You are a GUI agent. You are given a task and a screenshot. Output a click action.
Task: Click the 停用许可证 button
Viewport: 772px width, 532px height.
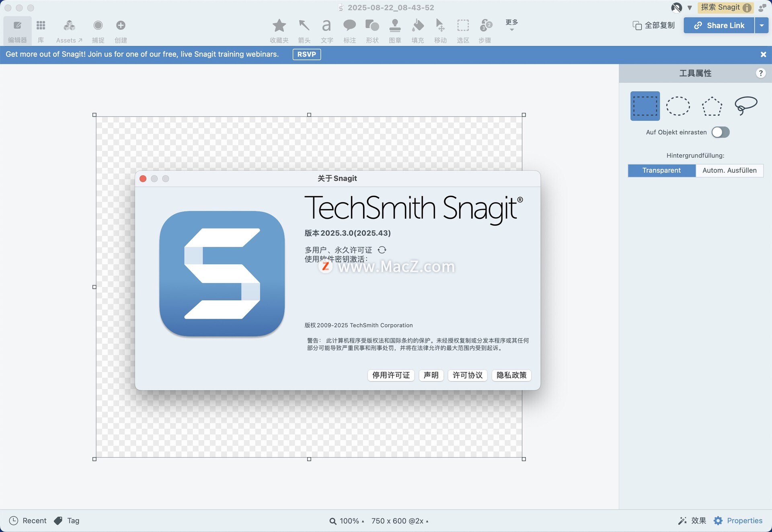coord(391,375)
